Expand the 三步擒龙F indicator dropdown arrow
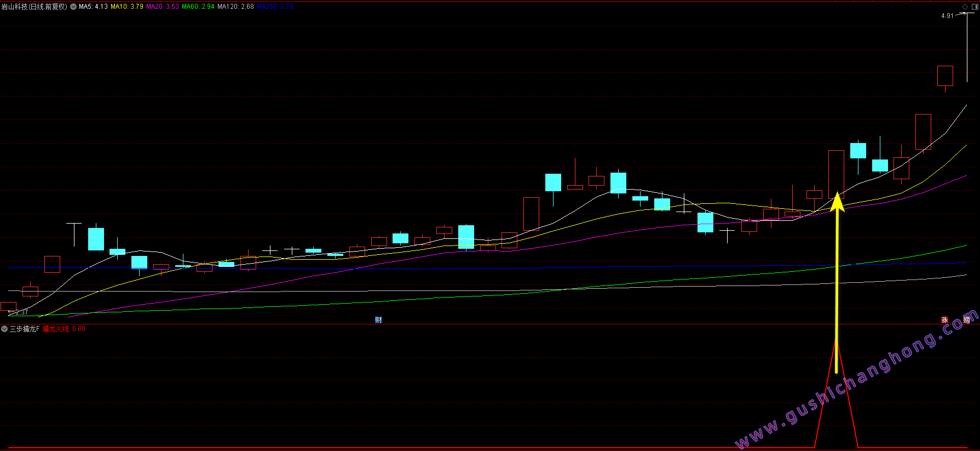 pos(4,329)
